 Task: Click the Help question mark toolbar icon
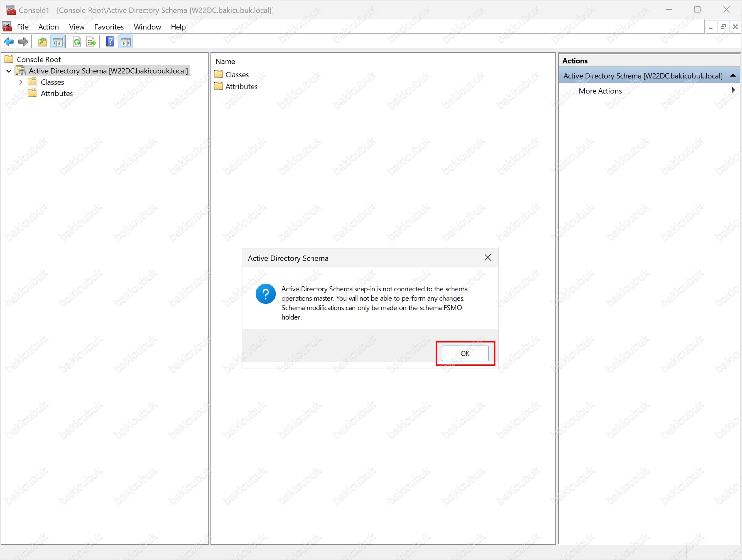[x=110, y=42]
